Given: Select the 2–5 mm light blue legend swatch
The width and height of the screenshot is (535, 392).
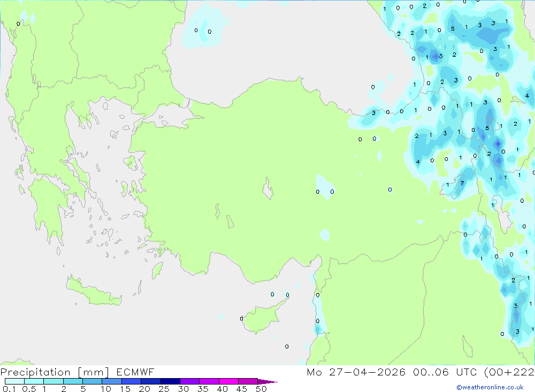Looking at the screenshot, I should [73, 381].
